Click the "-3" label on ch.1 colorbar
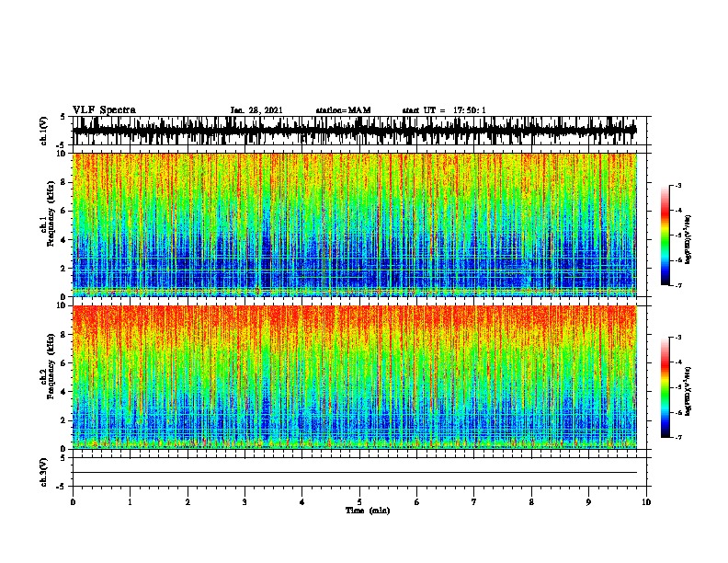 pos(677,185)
